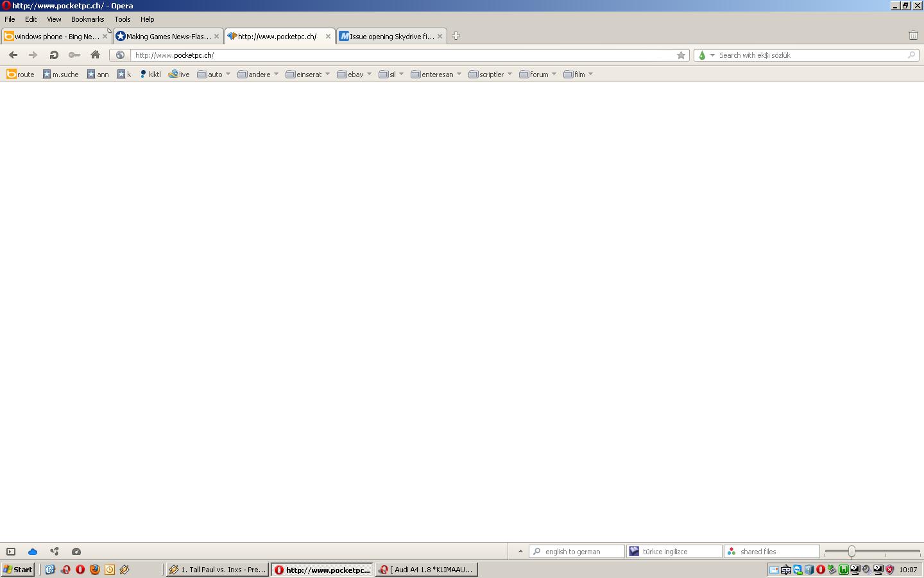Image resolution: width=924 pixels, height=578 pixels.
Task: Open the Help menu
Action: point(148,19)
